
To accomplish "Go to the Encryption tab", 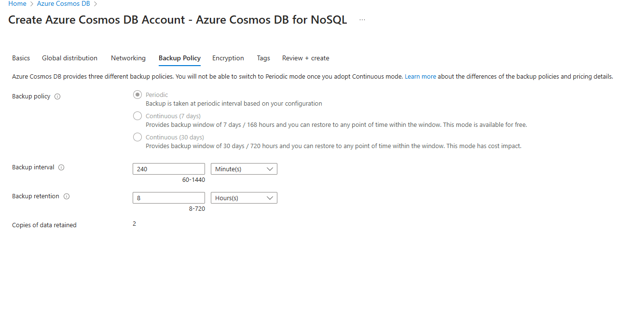I will (228, 58).
